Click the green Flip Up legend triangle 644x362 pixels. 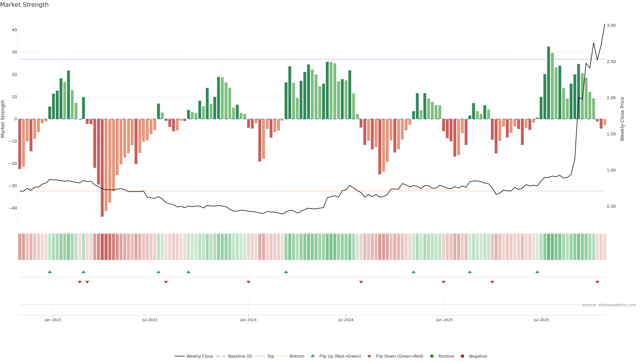312,356
